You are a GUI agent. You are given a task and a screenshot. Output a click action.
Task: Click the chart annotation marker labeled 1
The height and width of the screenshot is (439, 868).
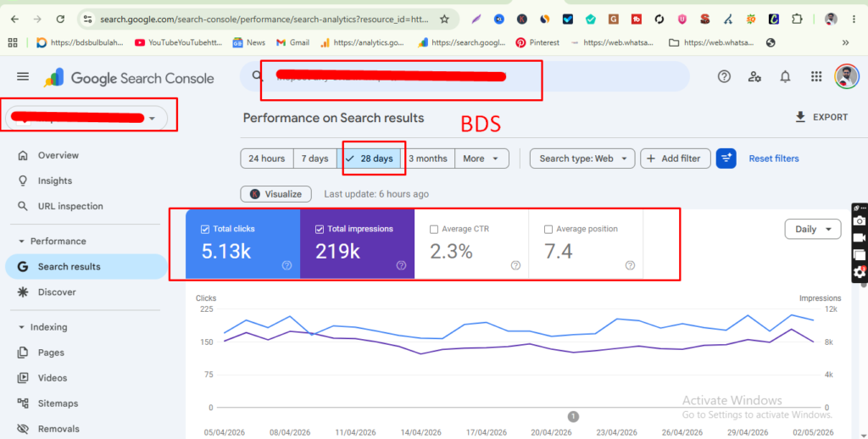click(x=573, y=416)
